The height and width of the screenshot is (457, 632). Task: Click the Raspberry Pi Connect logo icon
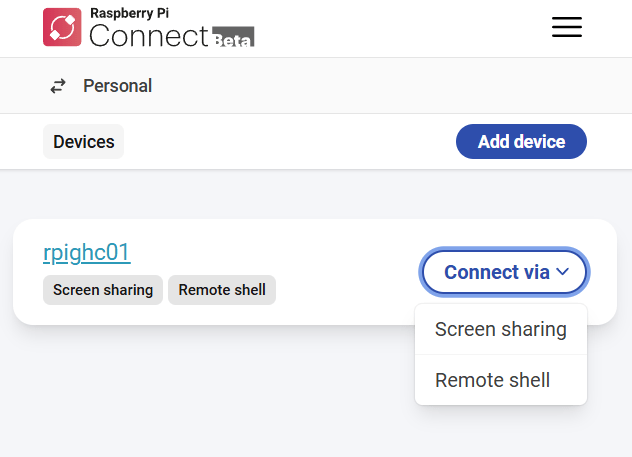(x=62, y=28)
